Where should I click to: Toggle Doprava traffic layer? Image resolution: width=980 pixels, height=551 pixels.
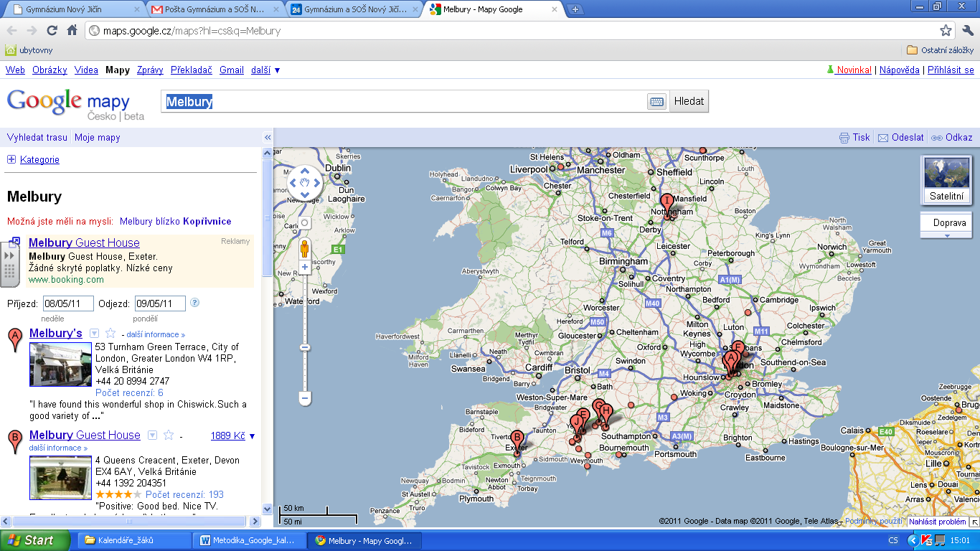tap(946, 223)
